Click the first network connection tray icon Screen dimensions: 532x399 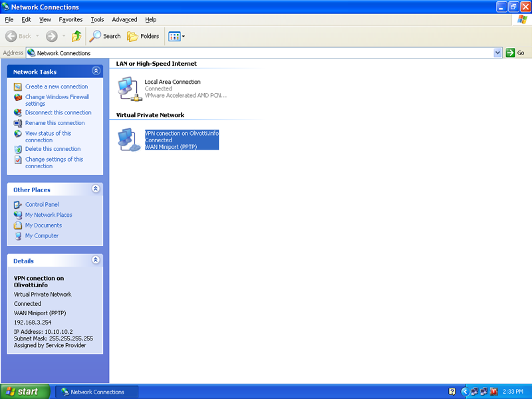474,392
